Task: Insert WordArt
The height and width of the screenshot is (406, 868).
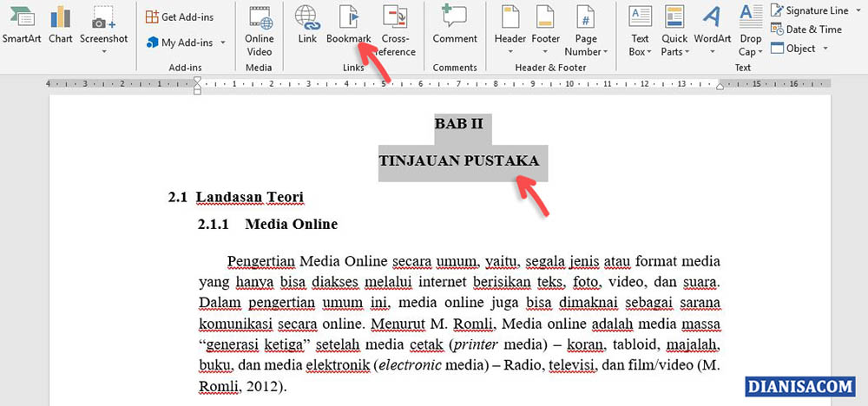Action: click(712, 25)
